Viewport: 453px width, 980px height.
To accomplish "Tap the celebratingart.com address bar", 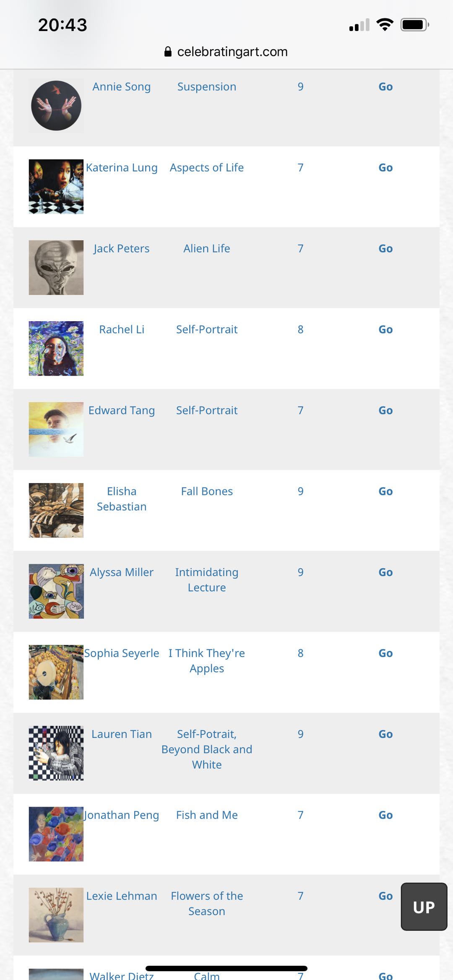I will click(232, 52).
